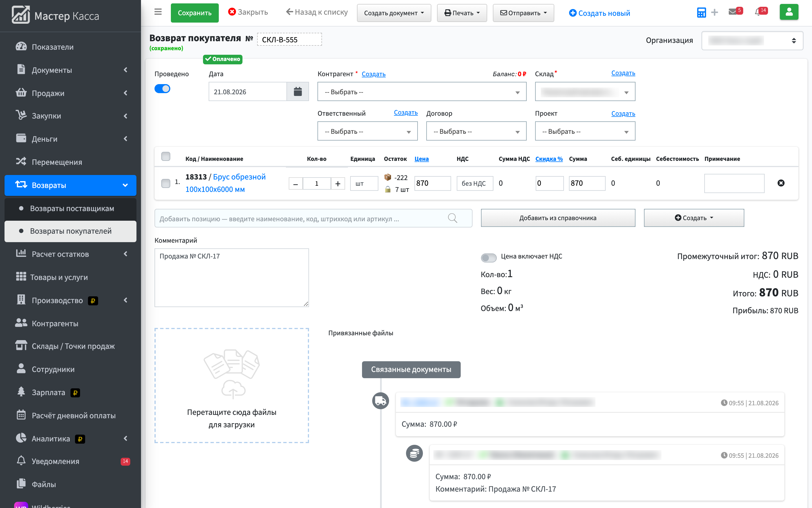Open the hamburger menu icon
The width and height of the screenshot is (812, 508).
pyautogui.click(x=158, y=12)
